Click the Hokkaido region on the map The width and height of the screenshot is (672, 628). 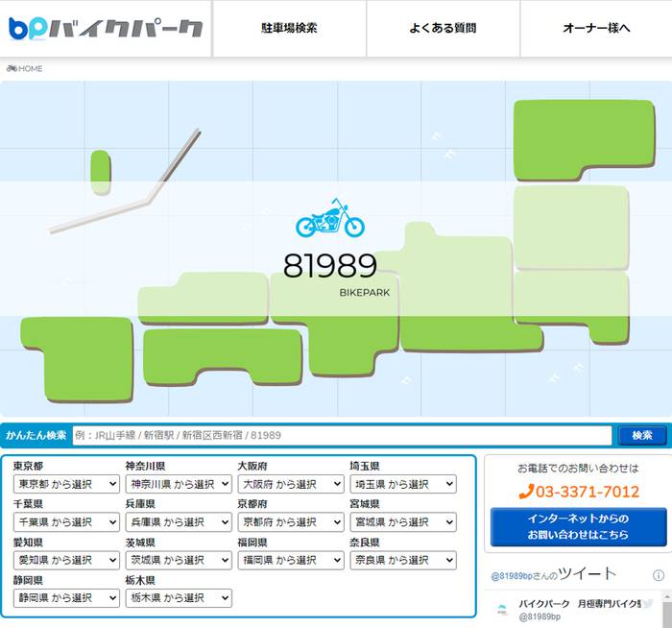pos(584,138)
